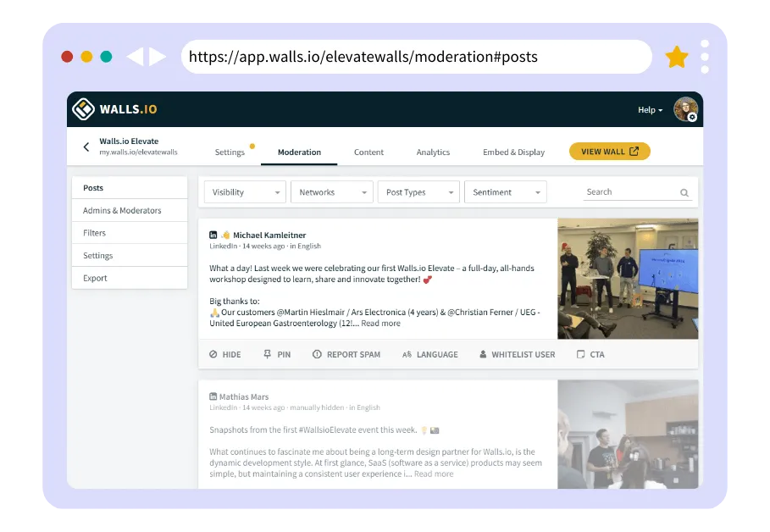Select Posts in the sidebar
This screenshot has height=532, width=770.
click(x=130, y=188)
